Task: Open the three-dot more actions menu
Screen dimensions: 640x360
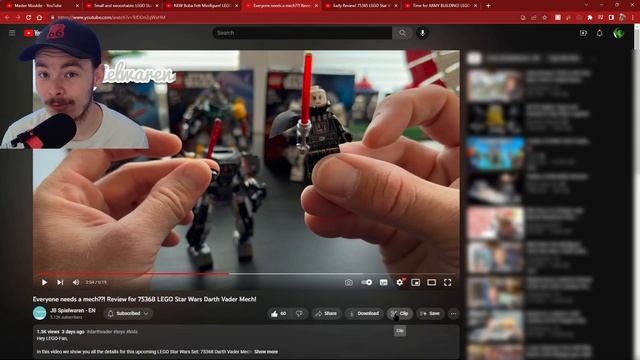Action: point(453,313)
